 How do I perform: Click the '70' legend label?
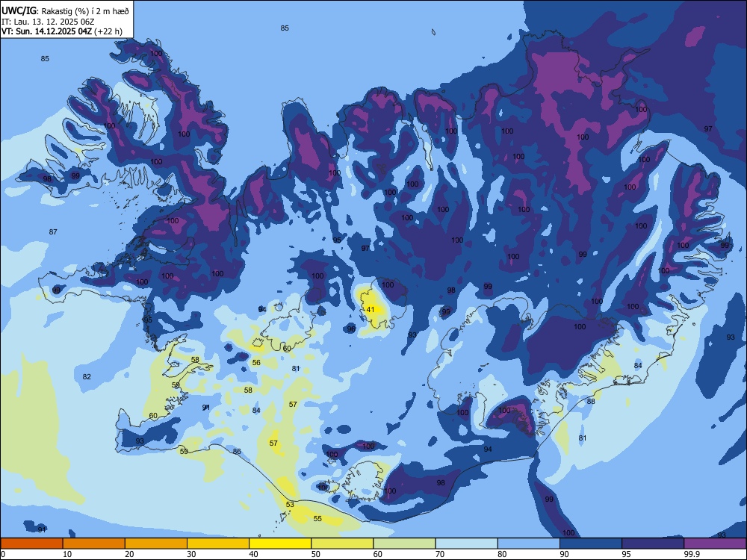[440, 554]
